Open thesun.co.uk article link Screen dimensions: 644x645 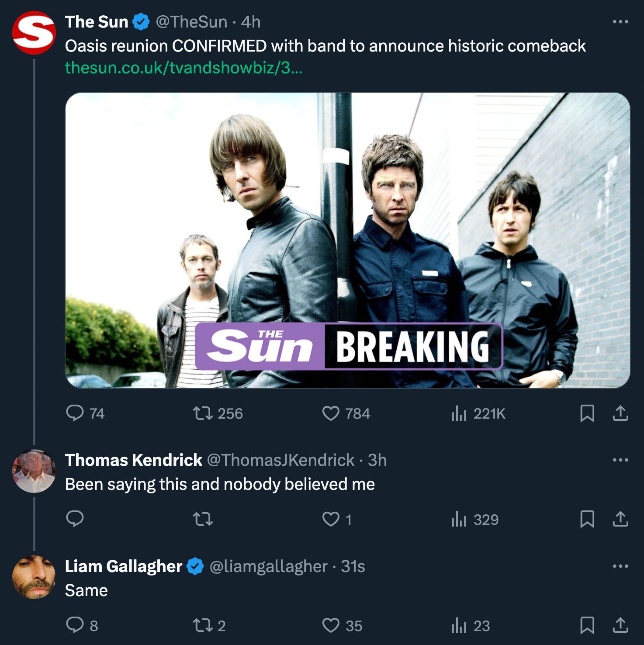coord(184,68)
